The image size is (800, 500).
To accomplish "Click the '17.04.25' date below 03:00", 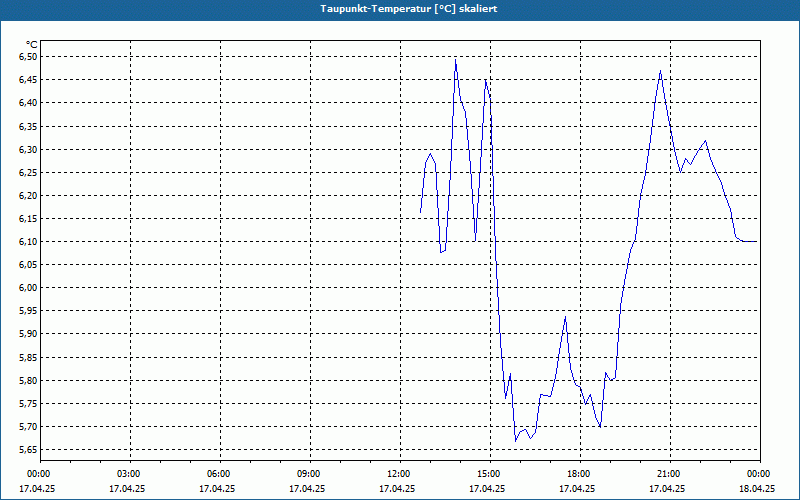I will [x=127, y=489].
